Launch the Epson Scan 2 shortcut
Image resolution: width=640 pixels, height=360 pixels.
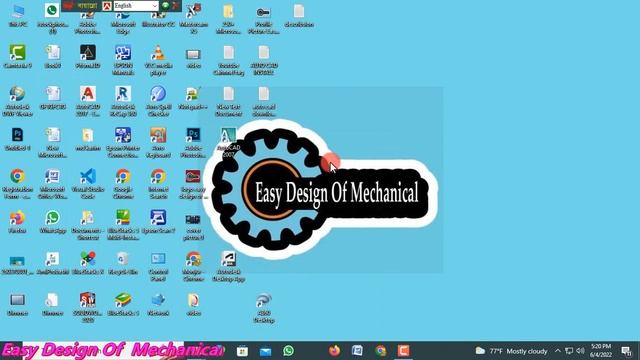(158, 222)
